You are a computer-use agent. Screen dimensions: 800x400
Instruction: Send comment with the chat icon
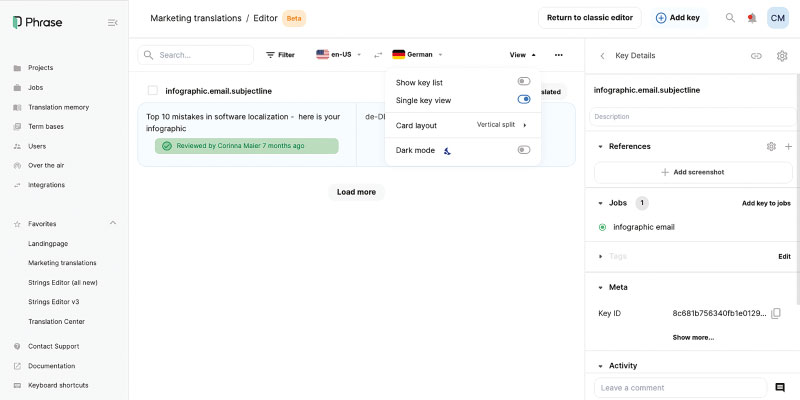click(780, 388)
